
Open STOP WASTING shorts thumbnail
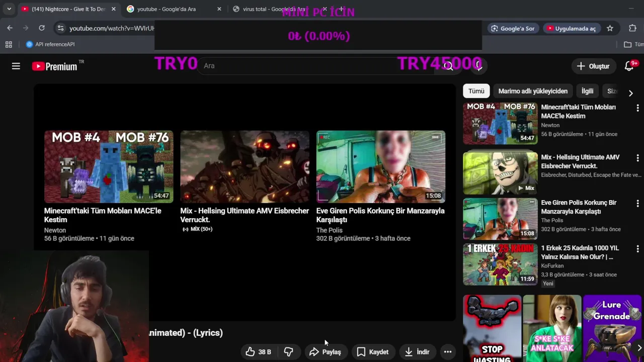tap(492, 328)
